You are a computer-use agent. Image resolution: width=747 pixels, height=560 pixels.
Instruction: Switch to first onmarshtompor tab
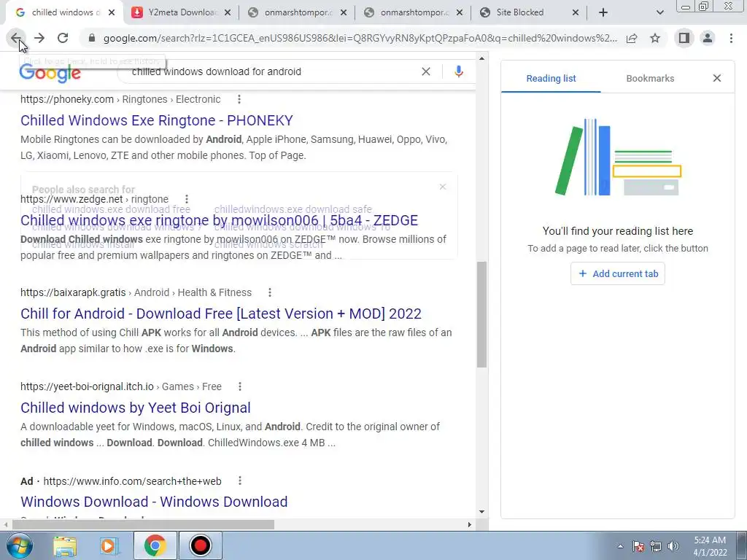[x=298, y=12]
